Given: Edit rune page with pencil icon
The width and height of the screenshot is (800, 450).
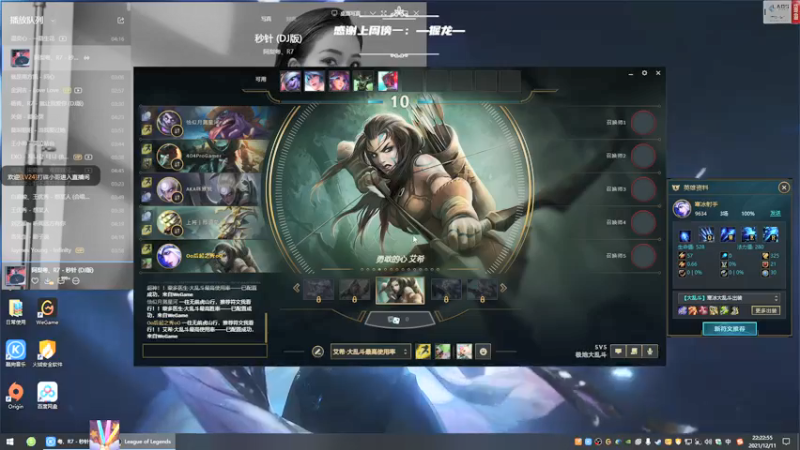Looking at the screenshot, I should pyautogui.click(x=317, y=352).
